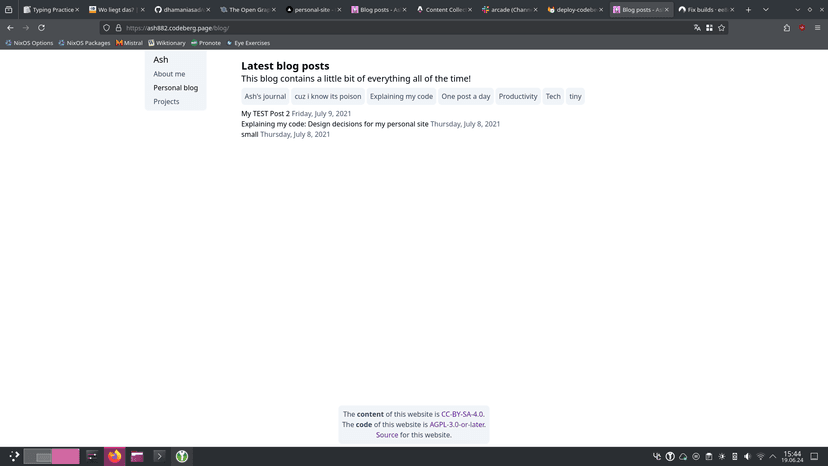828x466 pixels.
Task: Expand hidden system tray icons arrow
Action: (773, 456)
